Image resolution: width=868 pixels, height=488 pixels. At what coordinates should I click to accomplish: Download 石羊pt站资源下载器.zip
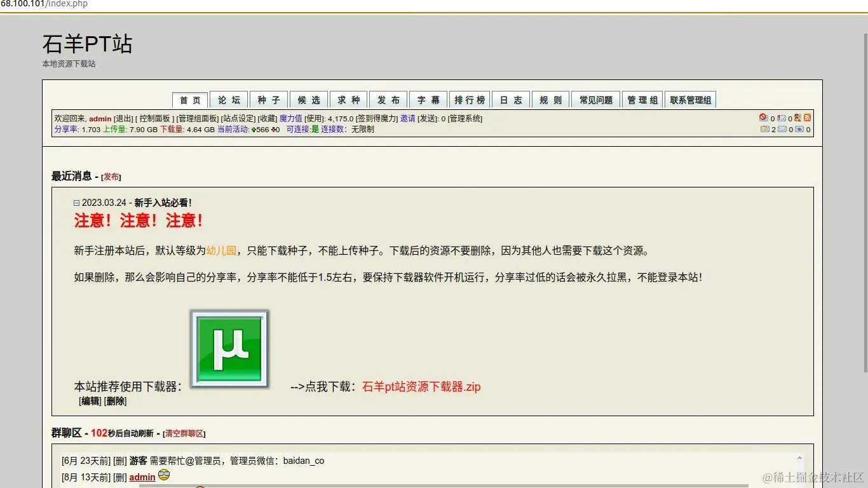(x=421, y=387)
